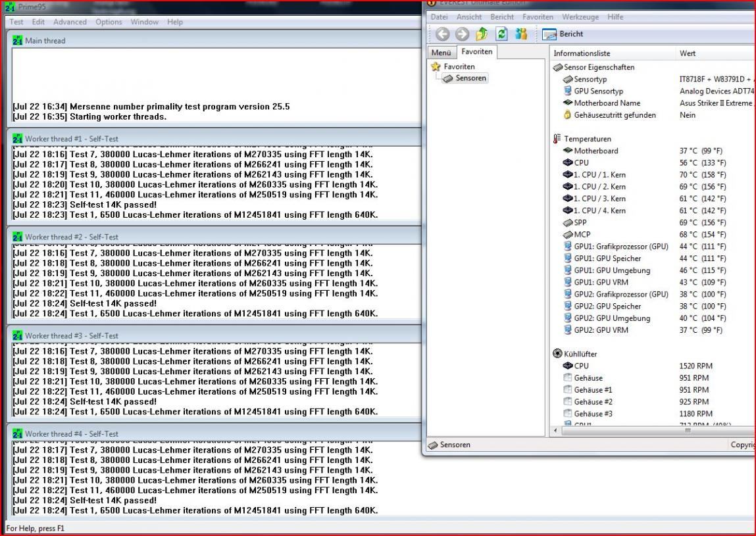The width and height of the screenshot is (756, 536).
Task: Click Worker thread #1 Self-test 14K passed line
Action: [84, 205]
